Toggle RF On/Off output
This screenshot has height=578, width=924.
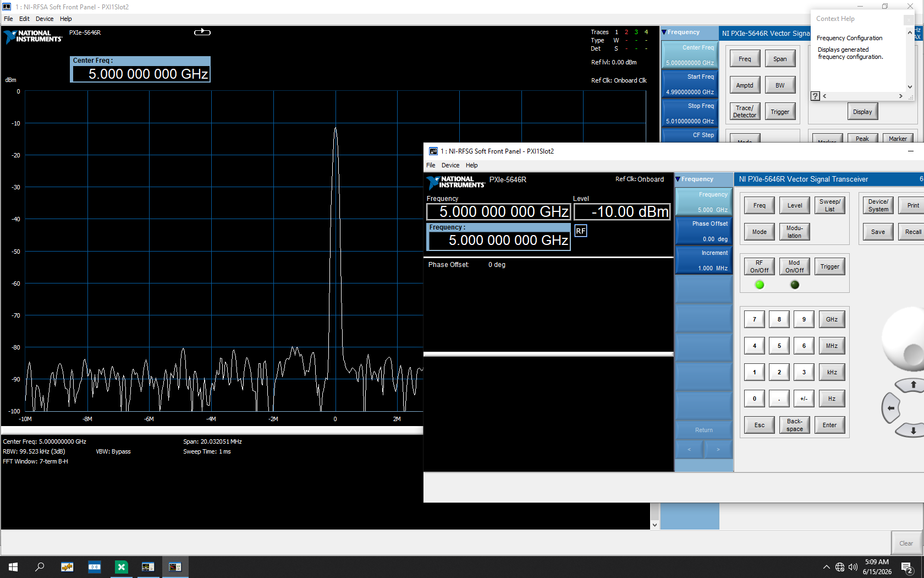click(760, 266)
